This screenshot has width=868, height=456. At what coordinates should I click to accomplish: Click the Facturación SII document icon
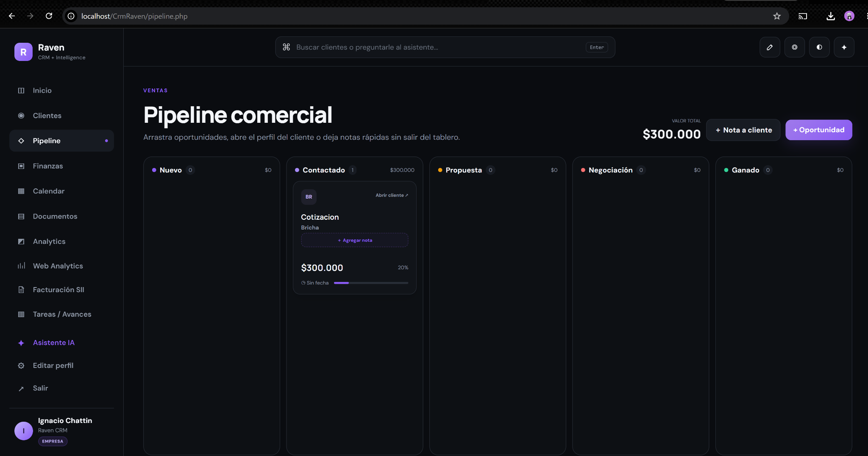(x=21, y=290)
